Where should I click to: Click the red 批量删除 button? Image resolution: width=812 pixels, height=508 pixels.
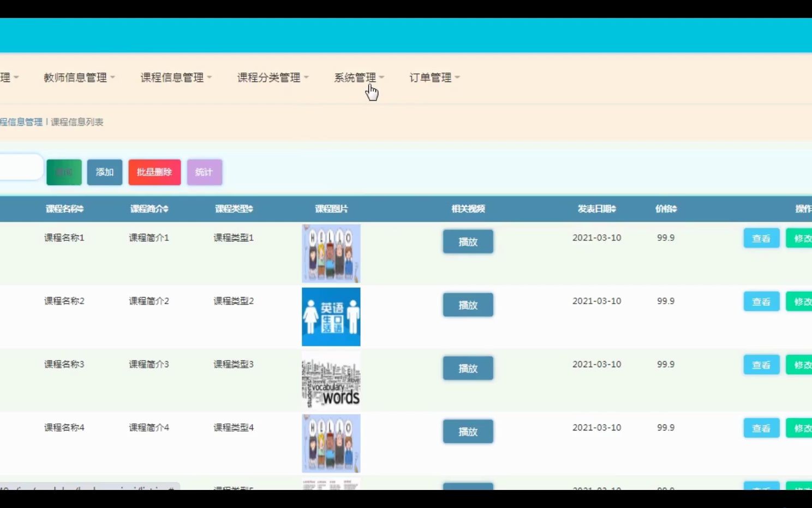pyautogui.click(x=154, y=172)
